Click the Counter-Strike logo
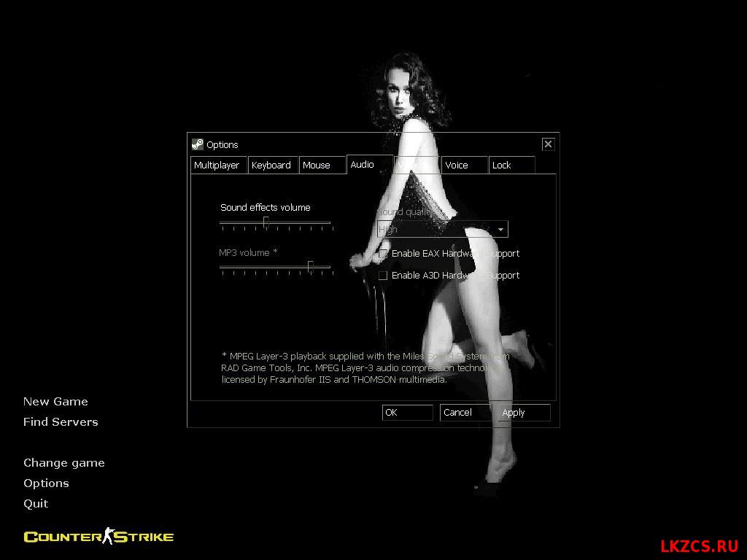The height and width of the screenshot is (560, 747). (98, 536)
